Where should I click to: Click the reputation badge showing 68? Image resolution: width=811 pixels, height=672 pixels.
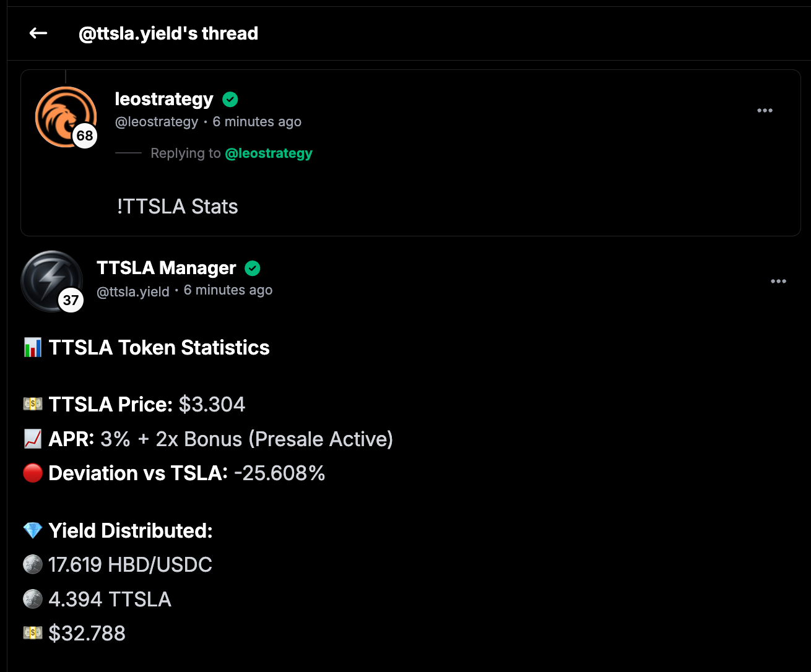point(85,136)
